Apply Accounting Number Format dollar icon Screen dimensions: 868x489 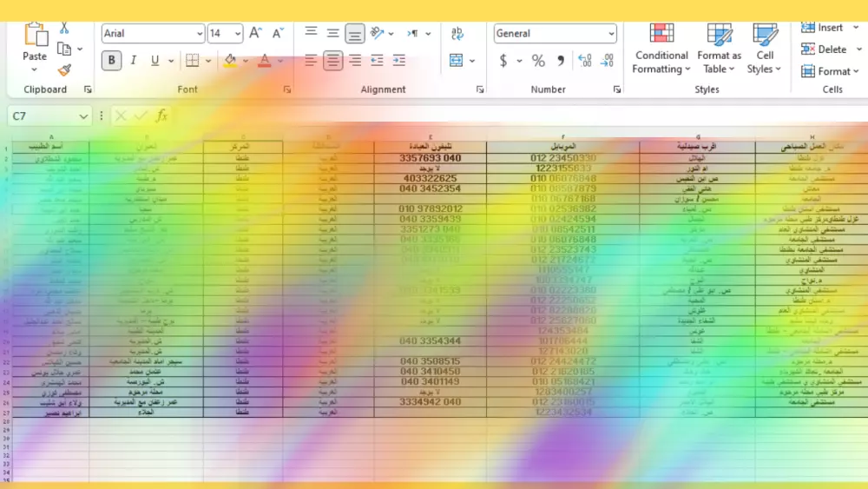[x=503, y=60]
